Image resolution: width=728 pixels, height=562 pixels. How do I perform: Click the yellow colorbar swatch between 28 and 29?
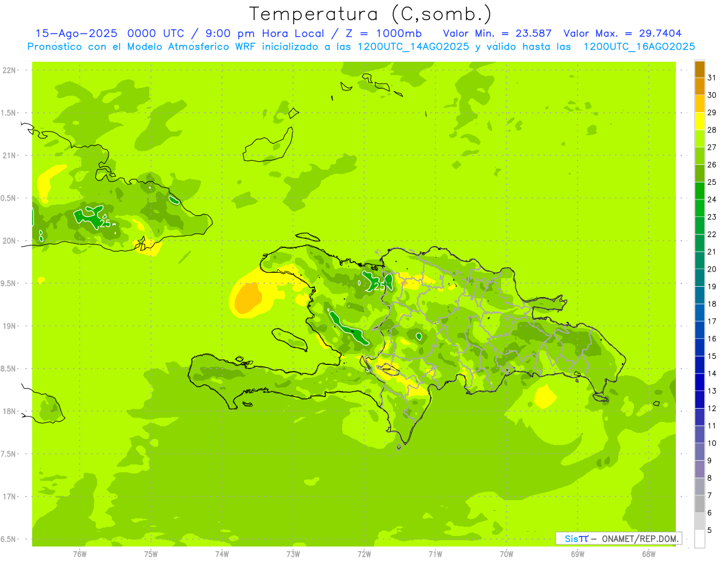point(699,121)
